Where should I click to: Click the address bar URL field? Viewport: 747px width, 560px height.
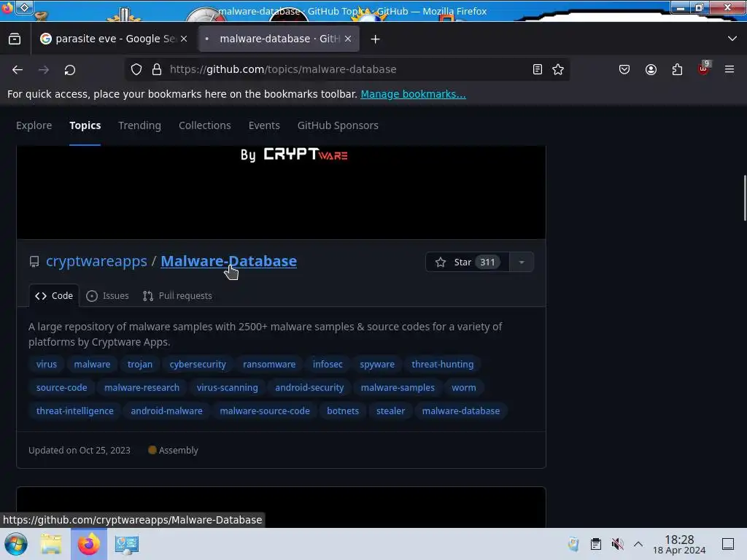[348, 69]
